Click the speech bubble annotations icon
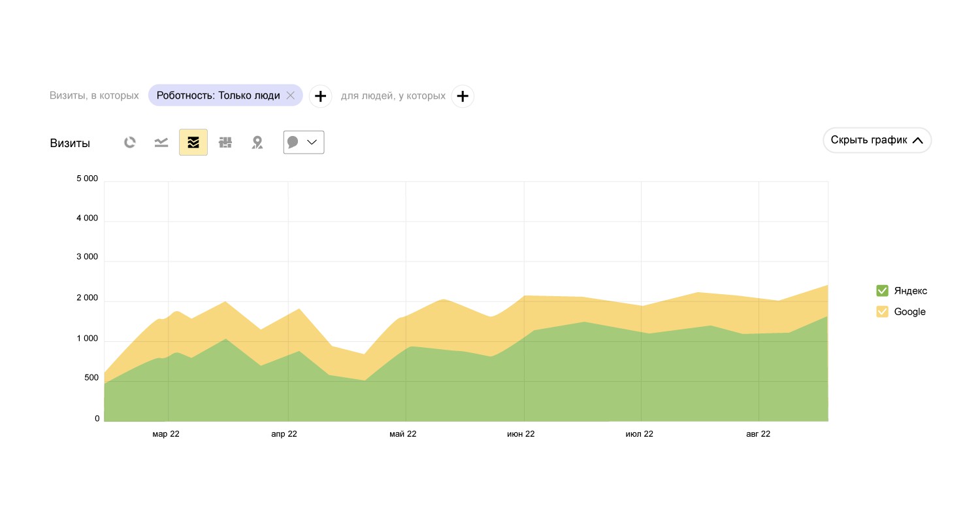The height and width of the screenshot is (523, 980). (293, 143)
